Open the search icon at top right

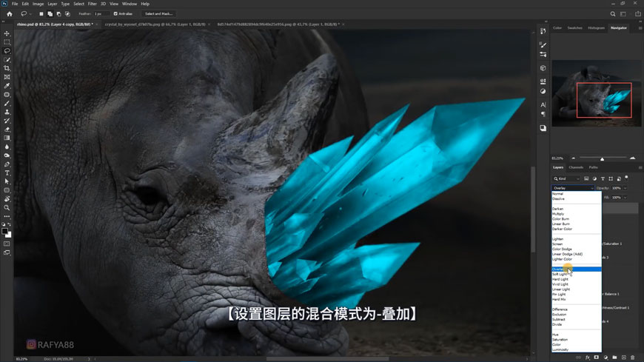click(612, 13)
